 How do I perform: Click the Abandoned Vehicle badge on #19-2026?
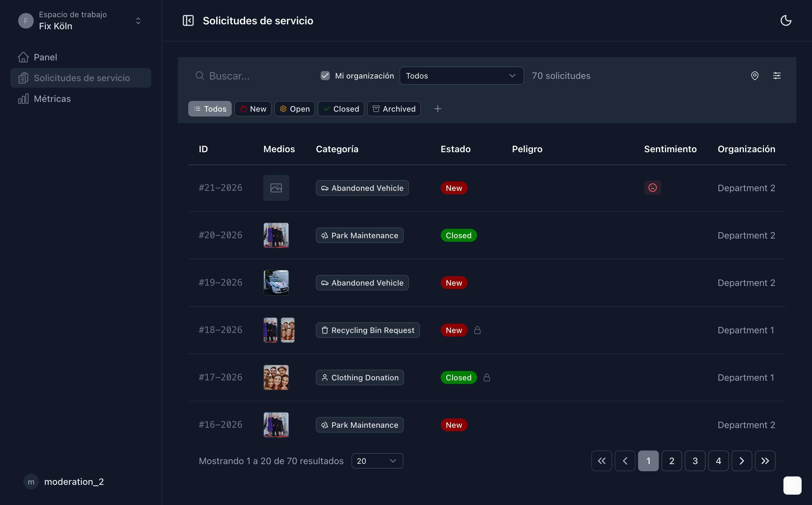362,283
